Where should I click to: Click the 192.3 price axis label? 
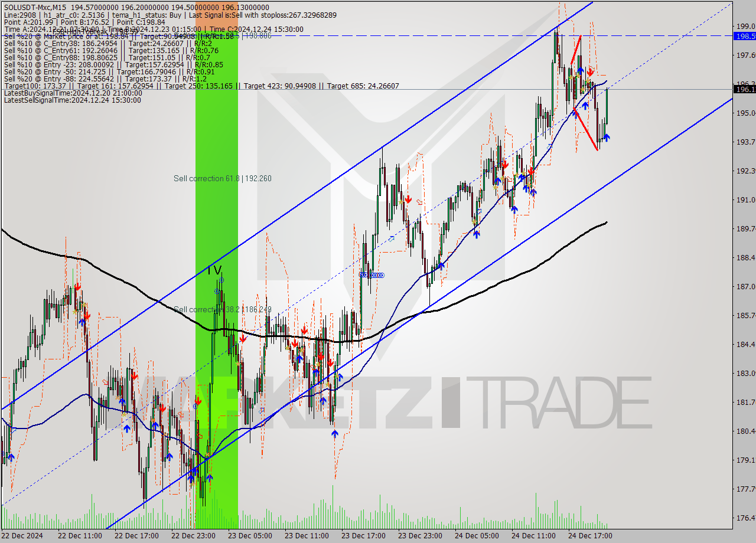pos(745,171)
